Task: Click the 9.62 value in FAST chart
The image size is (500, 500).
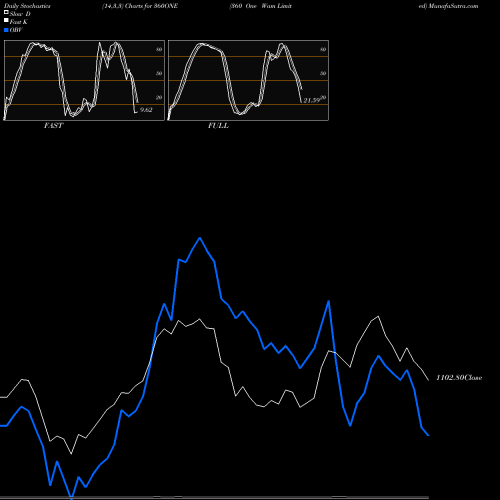Action: point(146,110)
